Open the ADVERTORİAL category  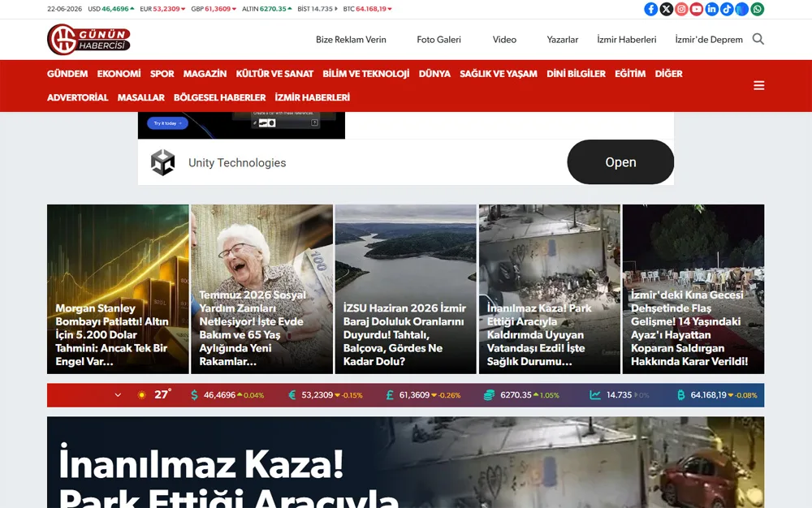78,97
